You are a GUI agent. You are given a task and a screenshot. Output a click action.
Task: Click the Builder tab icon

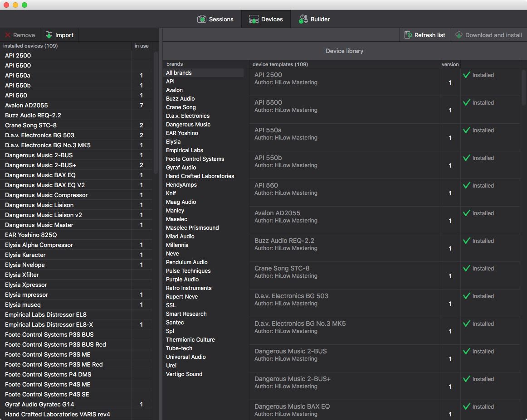pyautogui.click(x=303, y=19)
